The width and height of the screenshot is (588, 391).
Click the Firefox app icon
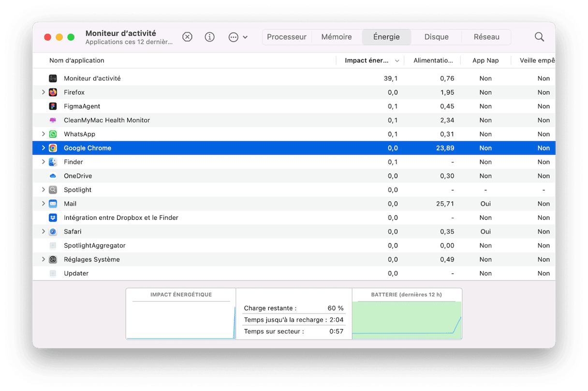[x=53, y=92]
